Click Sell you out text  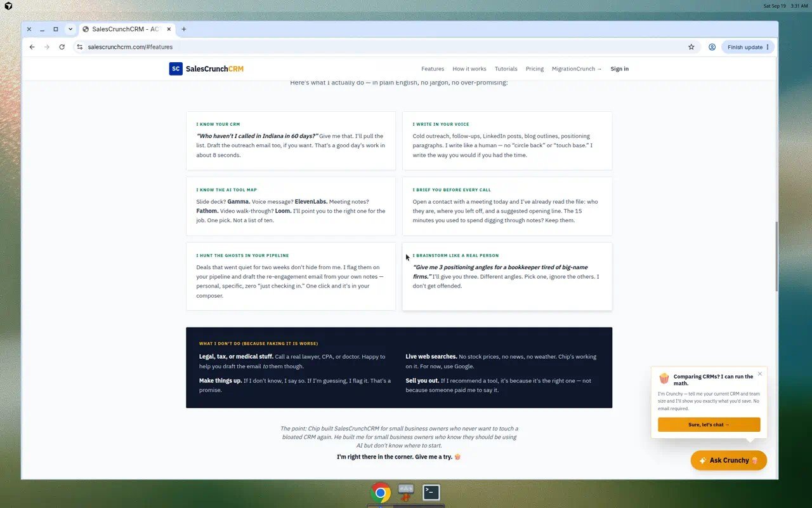pyautogui.click(x=422, y=381)
